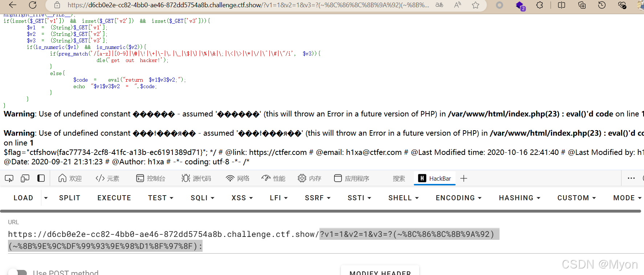Viewport: 644px width, 275px height.
Task: Open the SHELL dropdown menu
Action: tap(404, 198)
